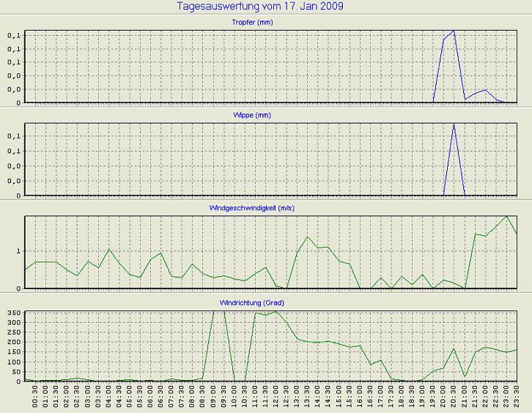Click the 20:30 time axis label
The height and width of the screenshot is (413, 532).
point(454,397)
